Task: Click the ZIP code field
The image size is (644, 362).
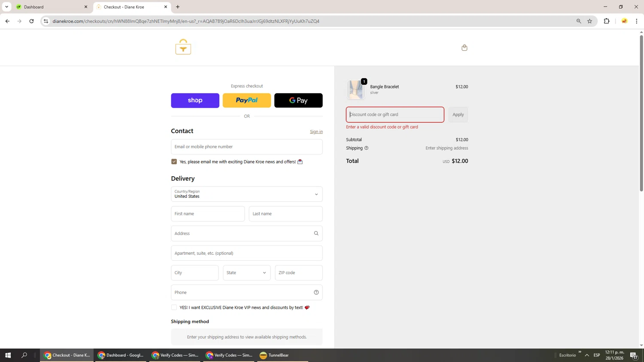Action: (299, 273)
